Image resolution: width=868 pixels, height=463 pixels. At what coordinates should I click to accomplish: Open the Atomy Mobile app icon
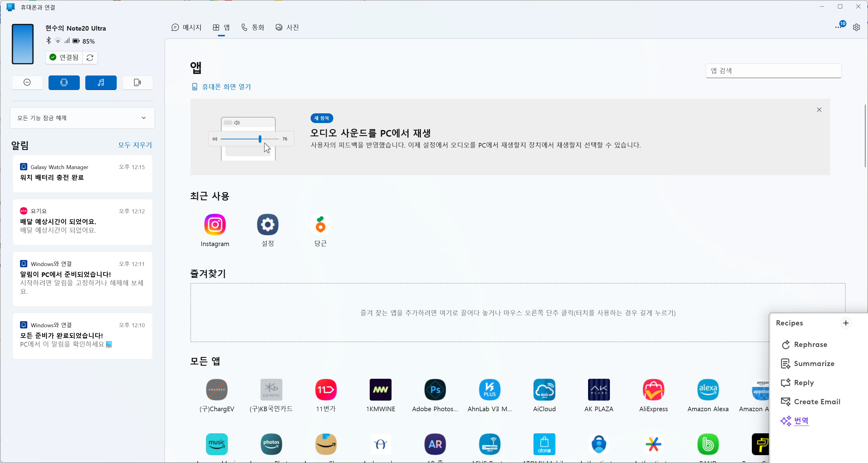[x=544, y=444]
